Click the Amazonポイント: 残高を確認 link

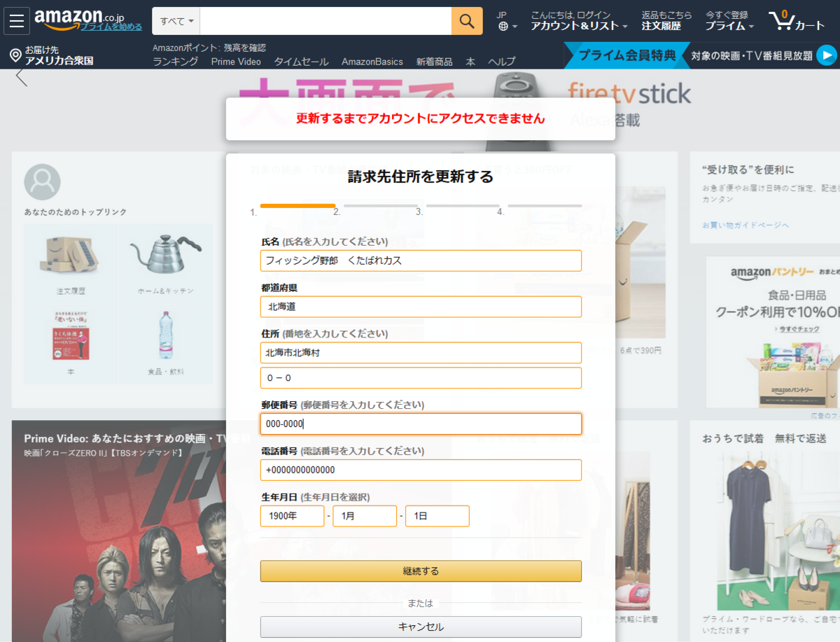point(209,48)
